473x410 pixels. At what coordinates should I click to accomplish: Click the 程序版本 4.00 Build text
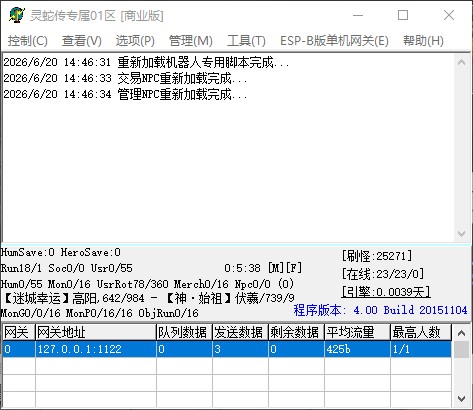380,310
